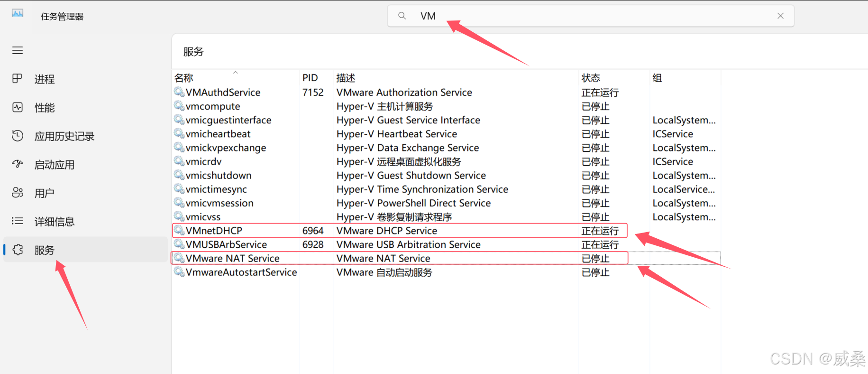
Task: Sort by the PID column header
Action: (x=310, y=78)
